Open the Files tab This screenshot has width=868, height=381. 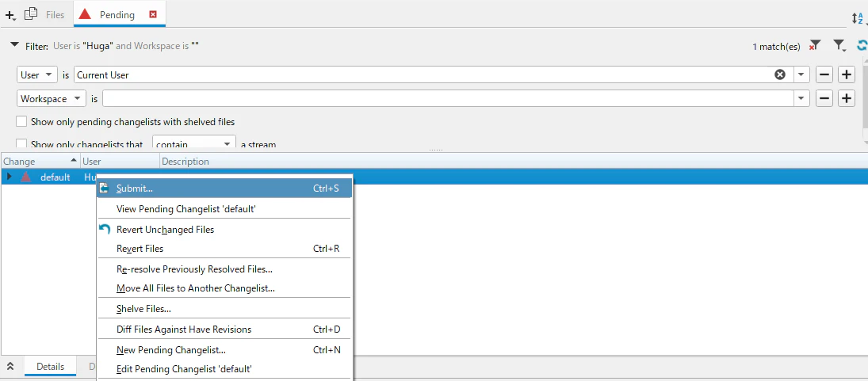point(45,15)
